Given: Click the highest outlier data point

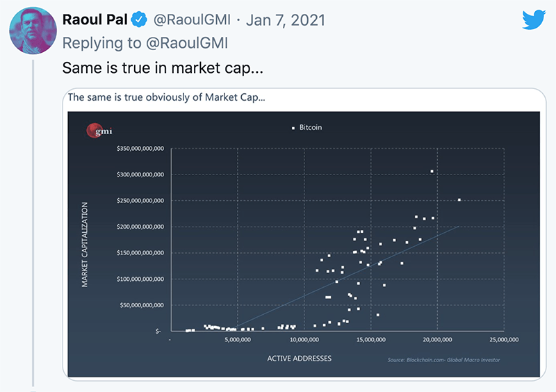Looking at the screenshot, I should point(432,171).
